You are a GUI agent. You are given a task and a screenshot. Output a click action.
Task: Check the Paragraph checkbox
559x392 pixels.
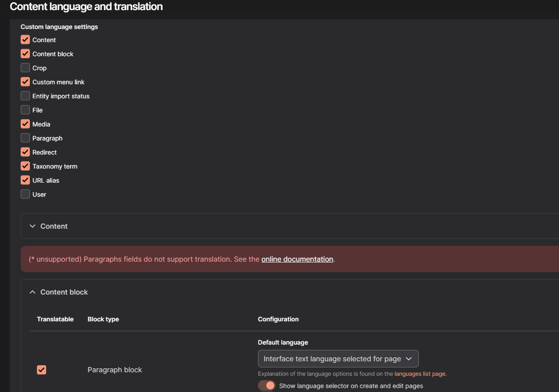coord(25,138)
